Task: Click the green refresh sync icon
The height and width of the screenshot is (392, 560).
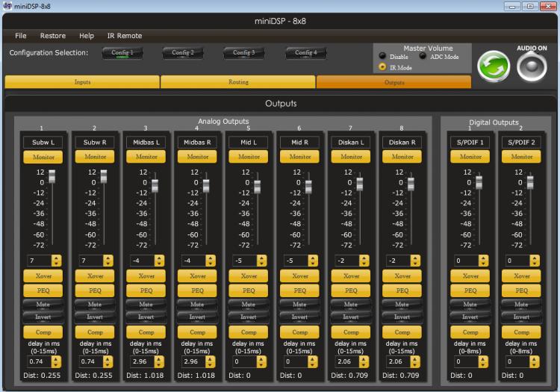Action: 494,66
